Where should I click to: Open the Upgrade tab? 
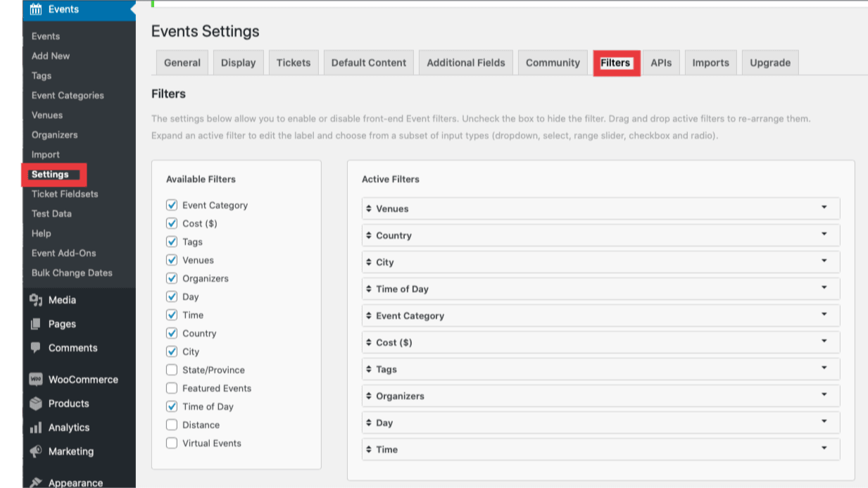770,63
